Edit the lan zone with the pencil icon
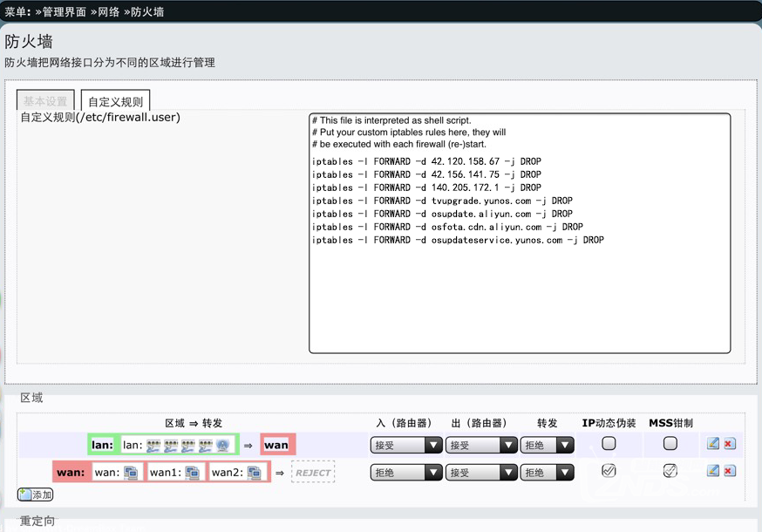The image size is (762, 532). tap(713, 444)
